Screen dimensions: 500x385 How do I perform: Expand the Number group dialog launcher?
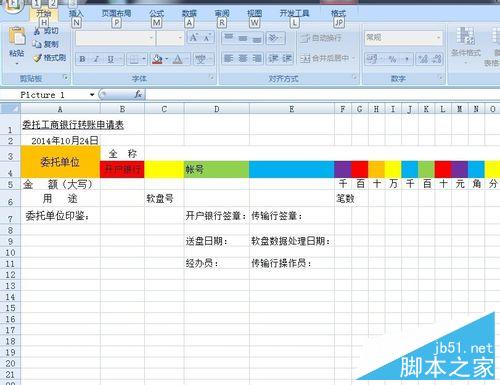[x=440, y=78]
